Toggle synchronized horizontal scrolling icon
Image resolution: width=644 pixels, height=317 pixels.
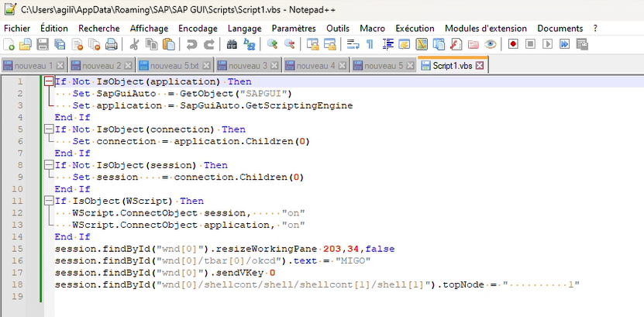330,44
